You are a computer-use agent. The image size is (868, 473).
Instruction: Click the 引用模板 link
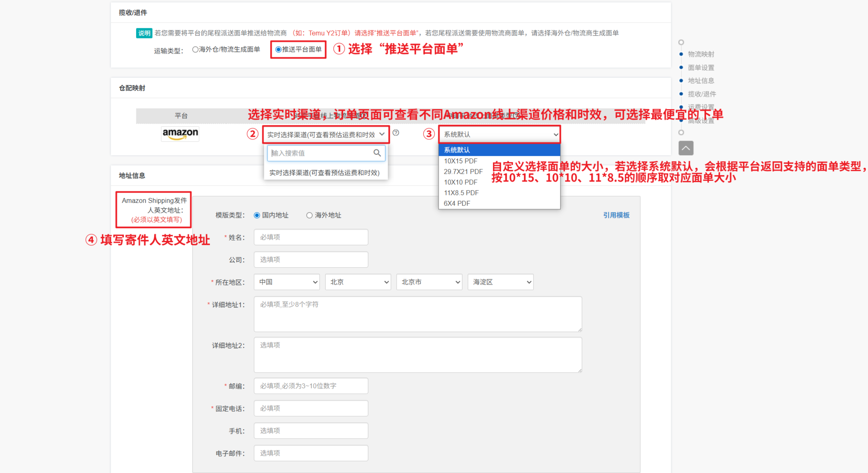[616, 215]
